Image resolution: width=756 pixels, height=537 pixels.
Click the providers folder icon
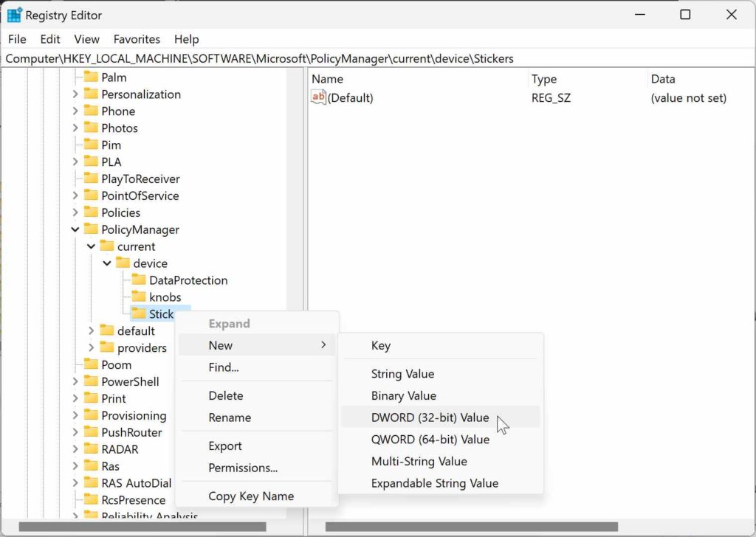(x=107, y=347)
